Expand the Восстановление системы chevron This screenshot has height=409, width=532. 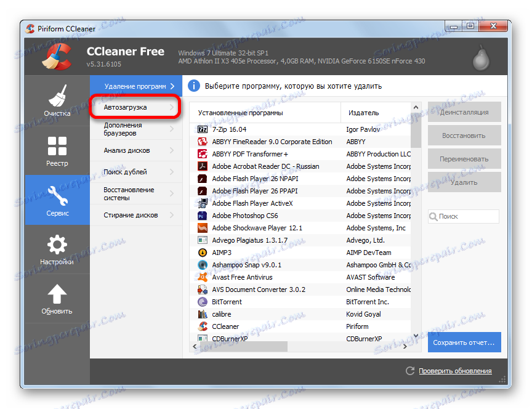(172, 193)
